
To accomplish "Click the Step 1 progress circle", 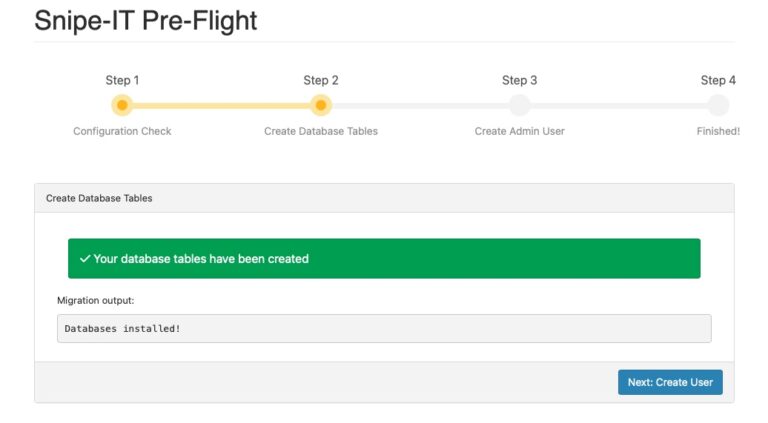I will (x=122, y=105).
